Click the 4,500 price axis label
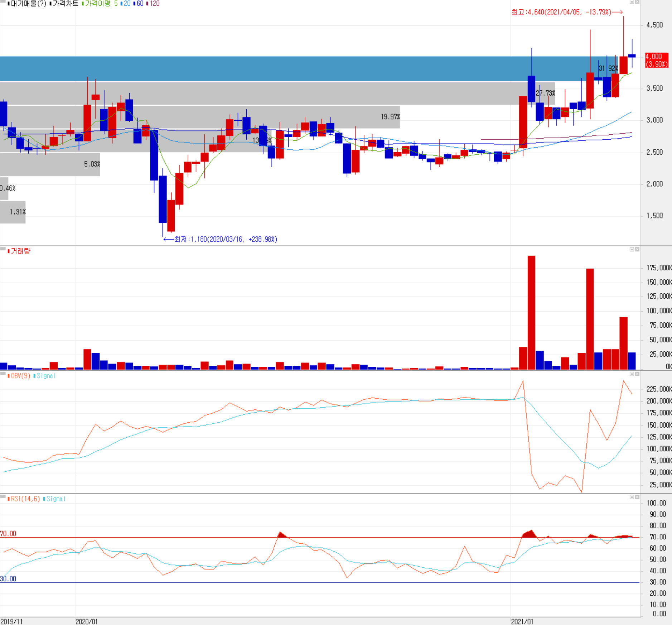The width and height of the screenshot is (672, 625). coord(654,25)
